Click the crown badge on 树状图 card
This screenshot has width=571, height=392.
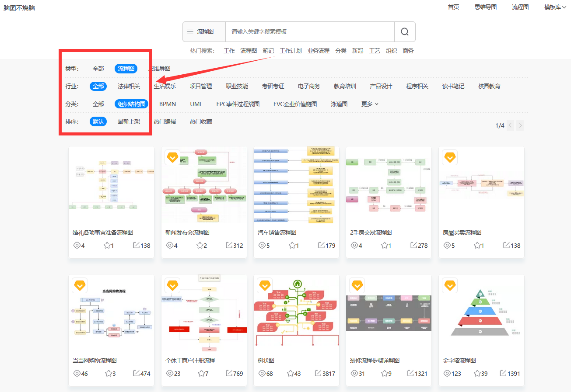pyautogui.click(x=264, y=285)
